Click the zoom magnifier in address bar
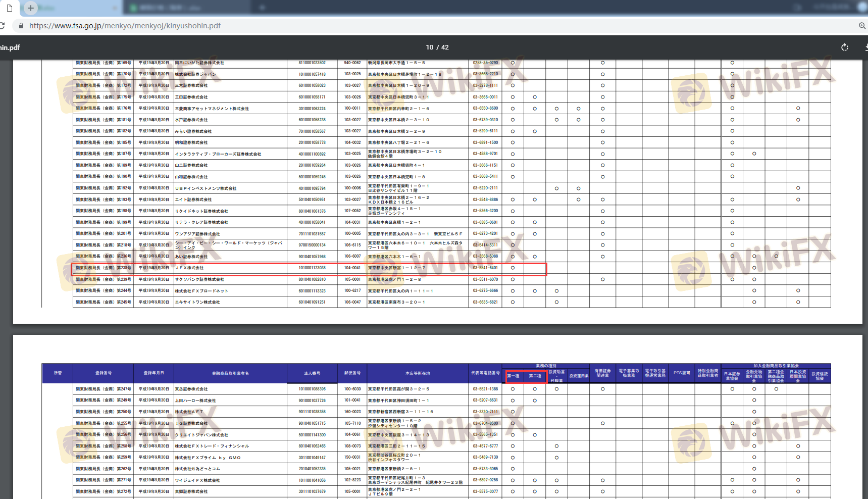 [862, 26]
